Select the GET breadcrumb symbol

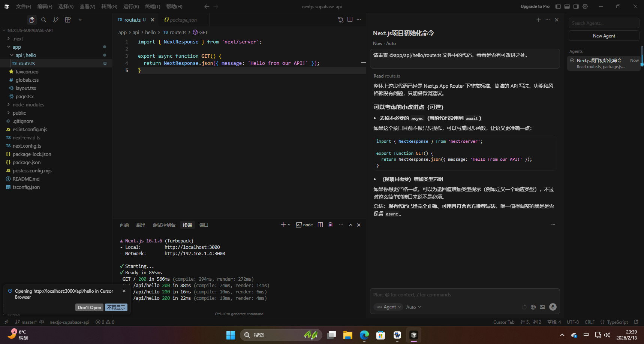[x=200, y=32]
